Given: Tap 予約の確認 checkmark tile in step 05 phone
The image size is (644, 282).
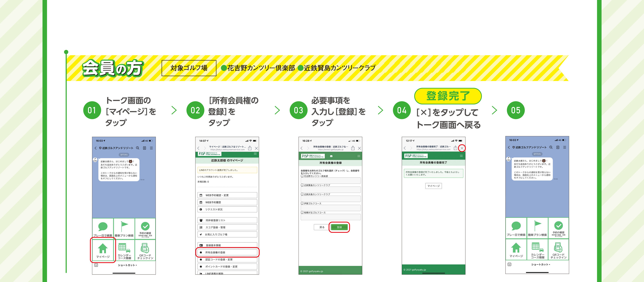Looking at the screenshot, I should (x=559, y=228).
